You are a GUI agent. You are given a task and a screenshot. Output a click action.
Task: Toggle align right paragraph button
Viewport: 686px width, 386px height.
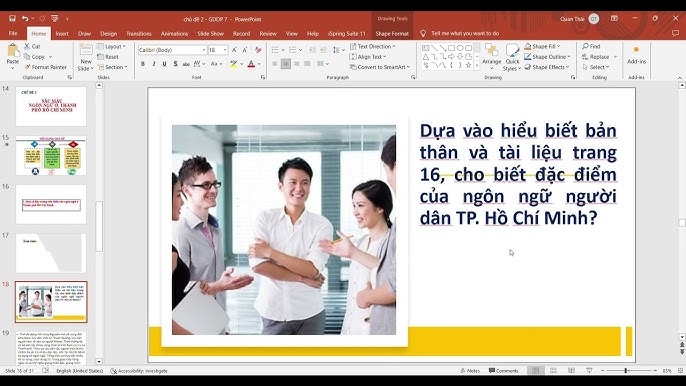tap(297, 64)
